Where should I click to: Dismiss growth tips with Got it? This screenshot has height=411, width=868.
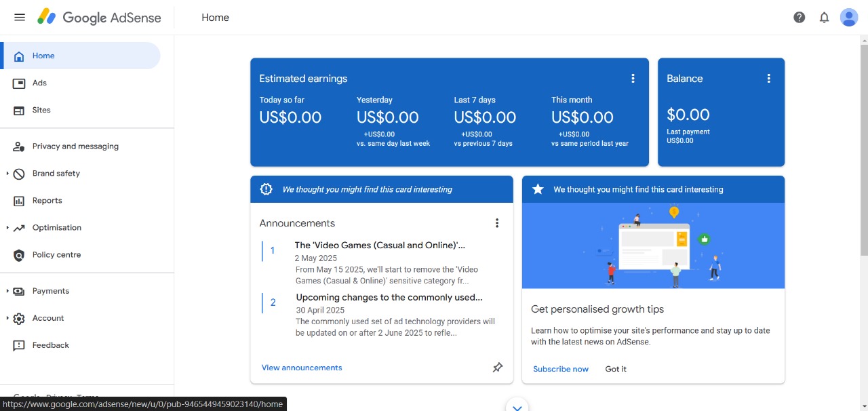[x=616, y=369]
